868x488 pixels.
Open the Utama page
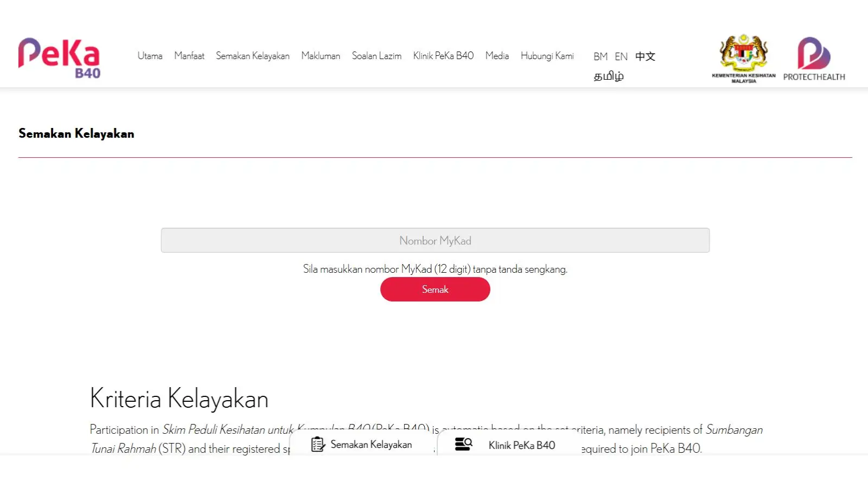click(150, 56)
